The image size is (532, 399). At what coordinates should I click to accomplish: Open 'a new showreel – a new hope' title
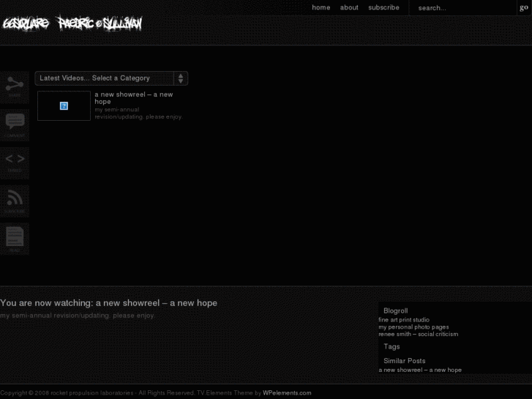(134, 98)
